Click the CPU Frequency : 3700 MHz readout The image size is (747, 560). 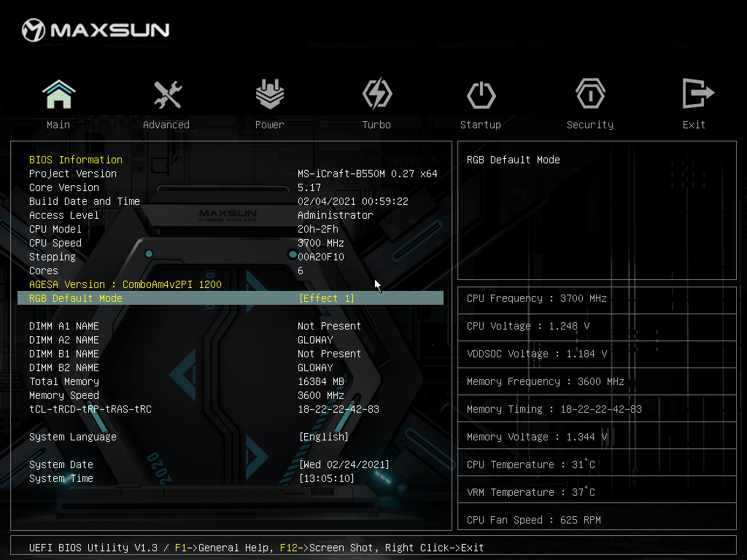pos(536,298)
